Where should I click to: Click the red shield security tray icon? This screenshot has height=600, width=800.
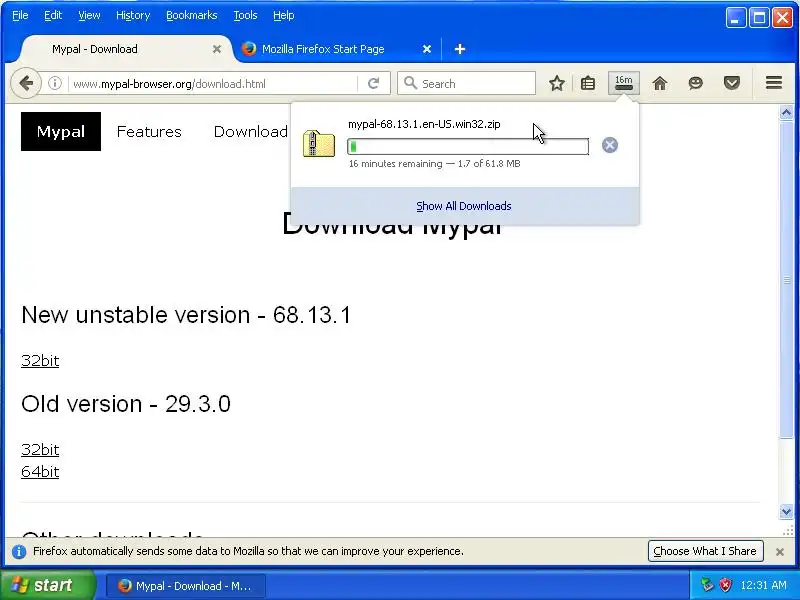click(725, 585)
